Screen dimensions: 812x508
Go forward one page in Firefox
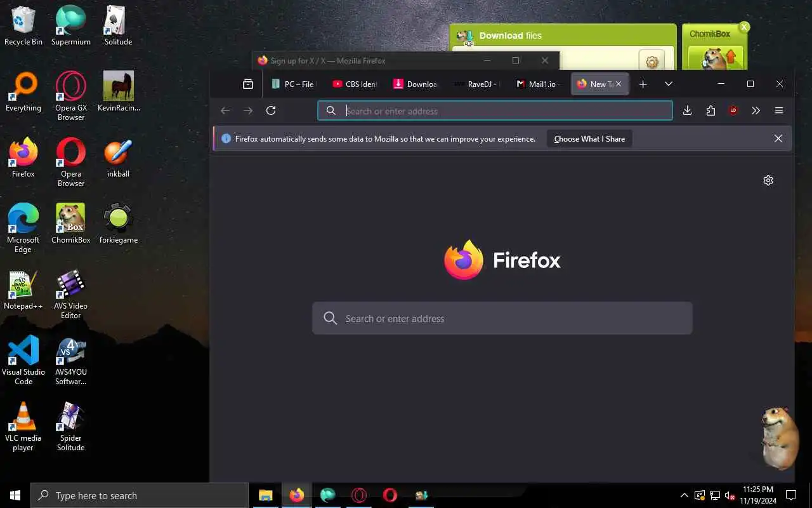pyautogui.click(x=248, y=110)
